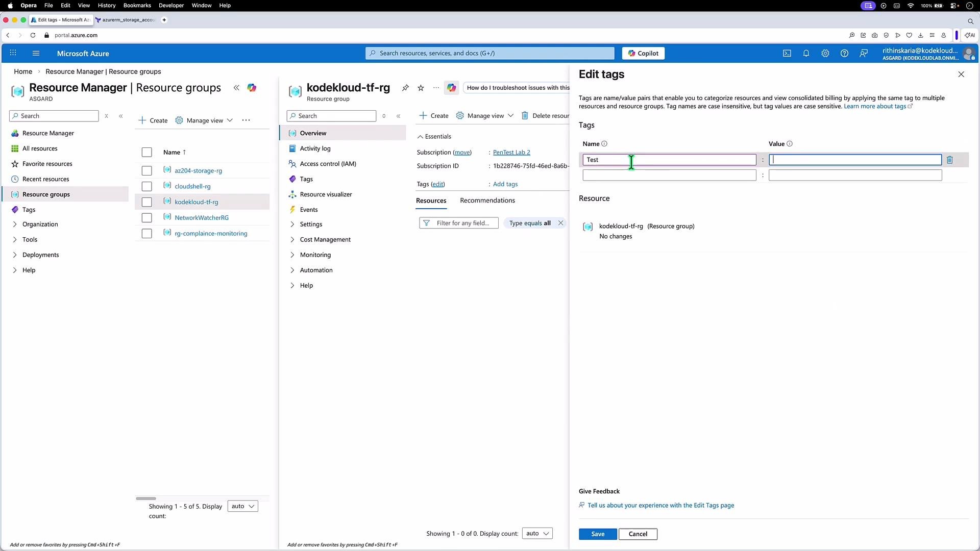Collapse the Resource groups blade with the double chevron beside its title
980x551 pixels.
tap(236, 88)
